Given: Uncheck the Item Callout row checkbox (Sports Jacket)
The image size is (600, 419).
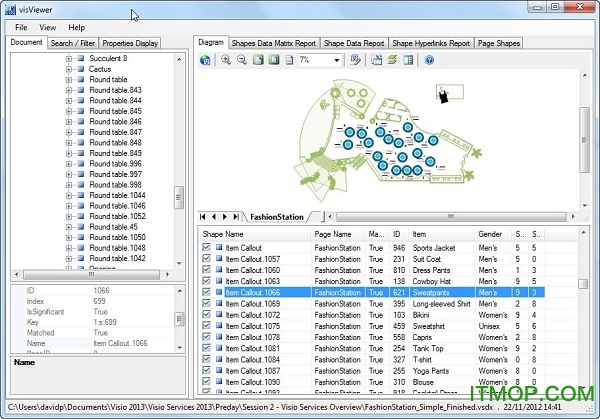Looking at the screenshot, I should click(x=206, y=247).
